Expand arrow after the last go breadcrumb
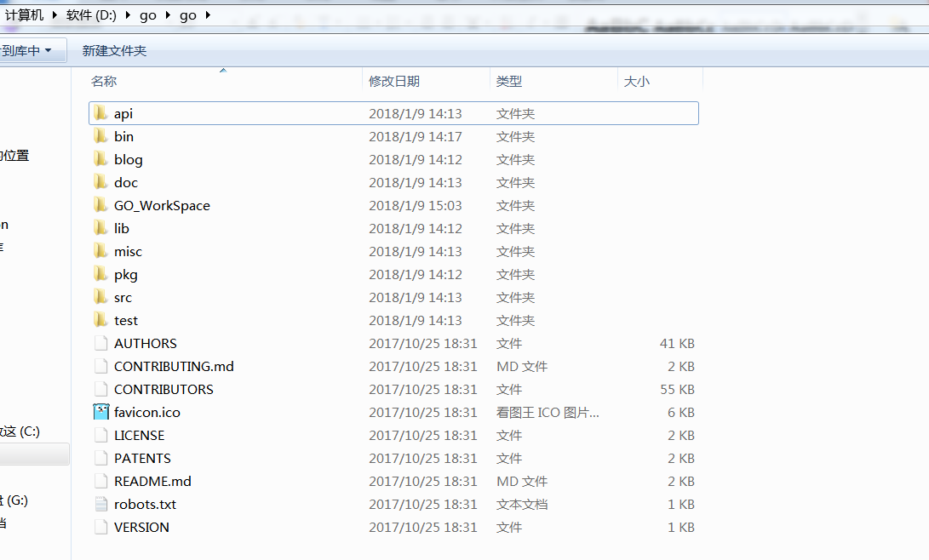 (x=208, y=14)
